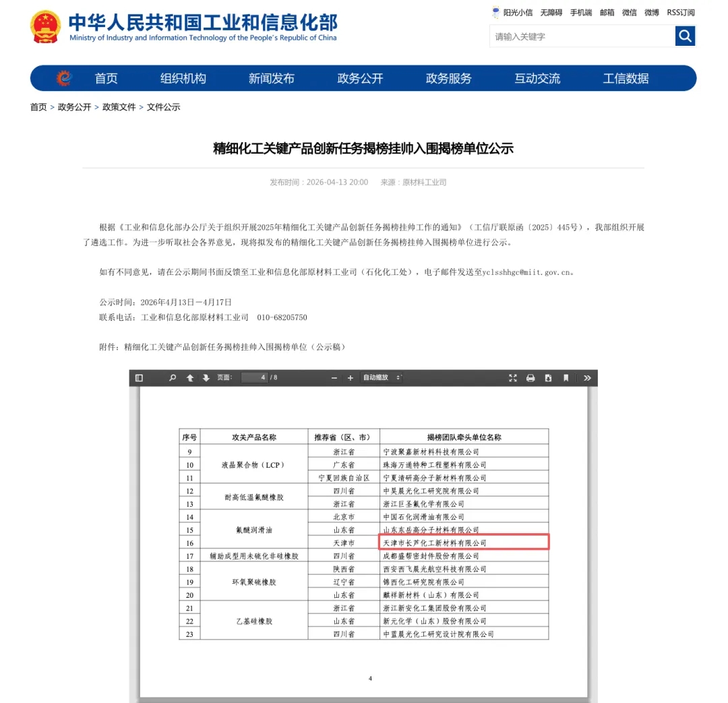The image size is (728, 703).
Task: Zoom in the PDF document
Action: click(348, 377)
